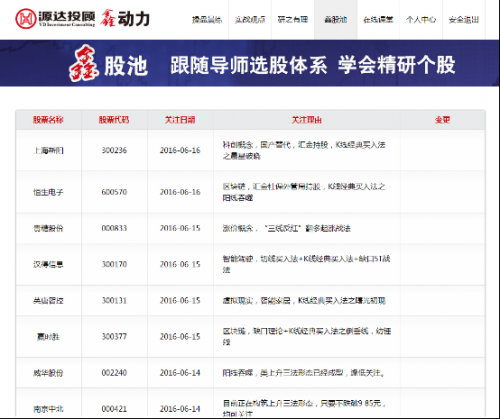Click the date in the 300236 row
Viewport: 500px width, 419px height.
180,150
